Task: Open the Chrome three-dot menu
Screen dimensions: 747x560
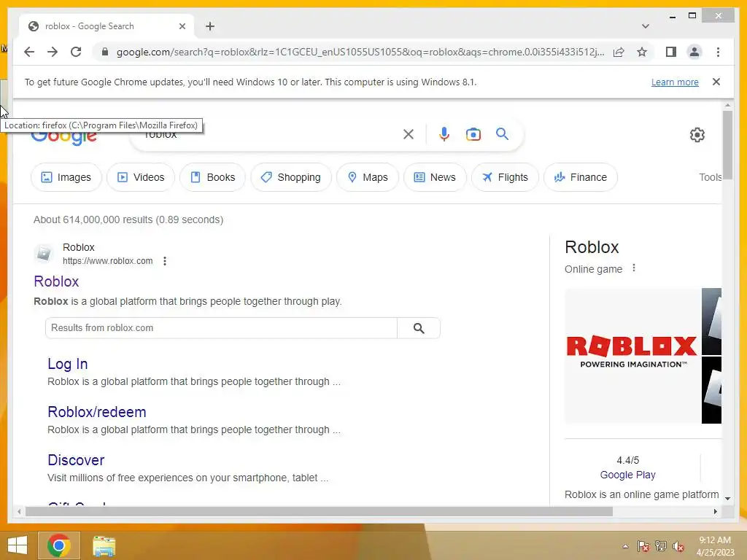Action: coord(718,52)
